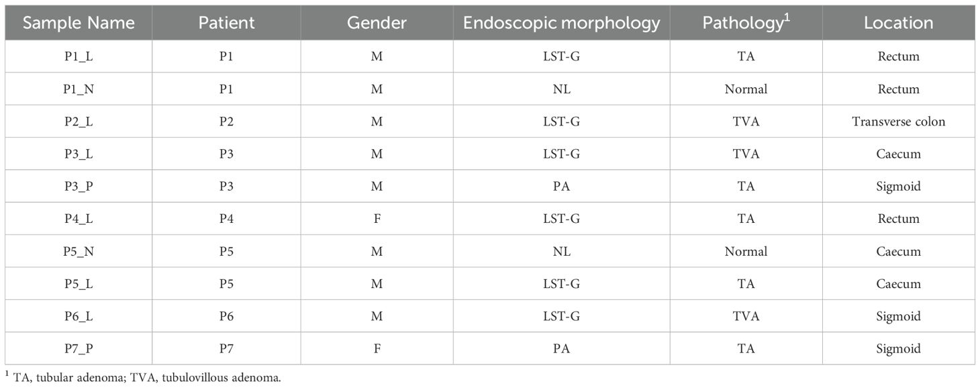Select the P7_P sample cell

click(x=79, y=348)
